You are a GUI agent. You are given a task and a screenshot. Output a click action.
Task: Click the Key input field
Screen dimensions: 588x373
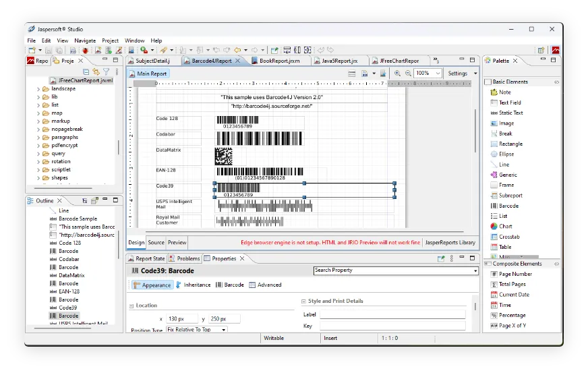[x=392, y=326]
